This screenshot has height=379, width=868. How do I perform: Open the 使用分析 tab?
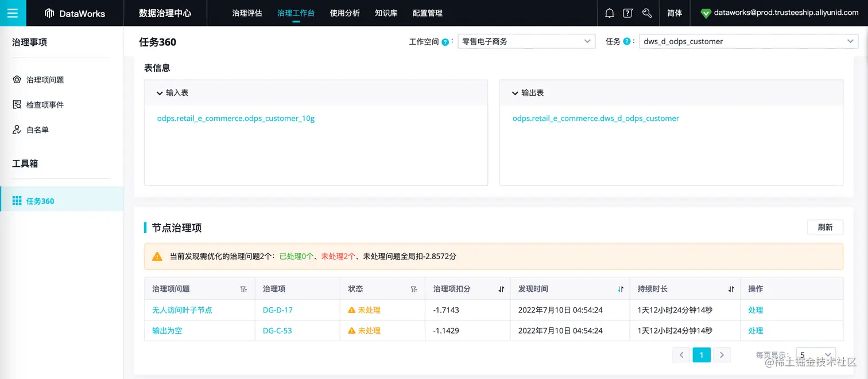pos(344,13)
